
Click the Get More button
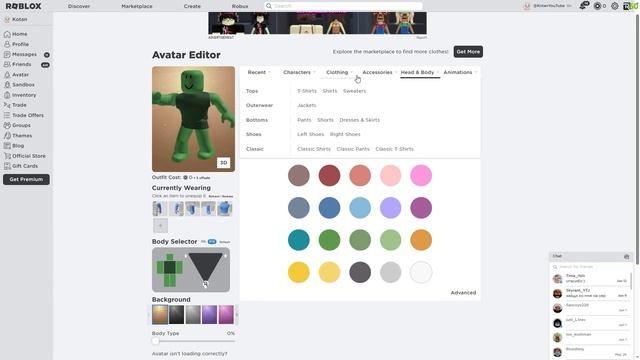[468, 52]
